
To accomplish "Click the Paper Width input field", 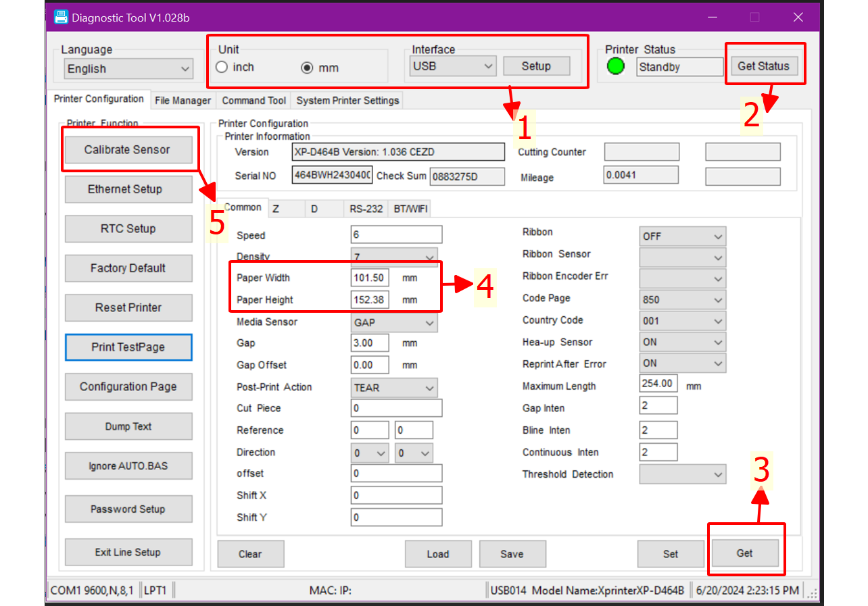I will coord(370,278).
